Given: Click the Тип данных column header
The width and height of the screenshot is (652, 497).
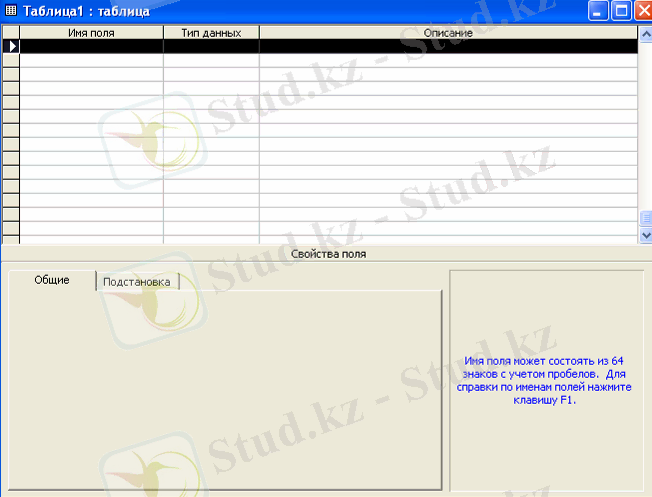Looking at the screenshot, I should point(211,33).
